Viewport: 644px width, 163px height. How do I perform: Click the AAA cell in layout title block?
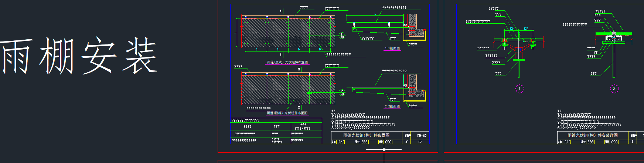coord(341,142)
